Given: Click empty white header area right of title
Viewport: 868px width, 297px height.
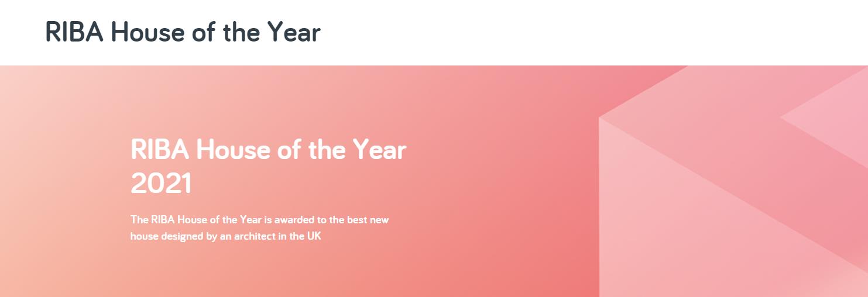Looking at the screenshot, I should [585, 33].
